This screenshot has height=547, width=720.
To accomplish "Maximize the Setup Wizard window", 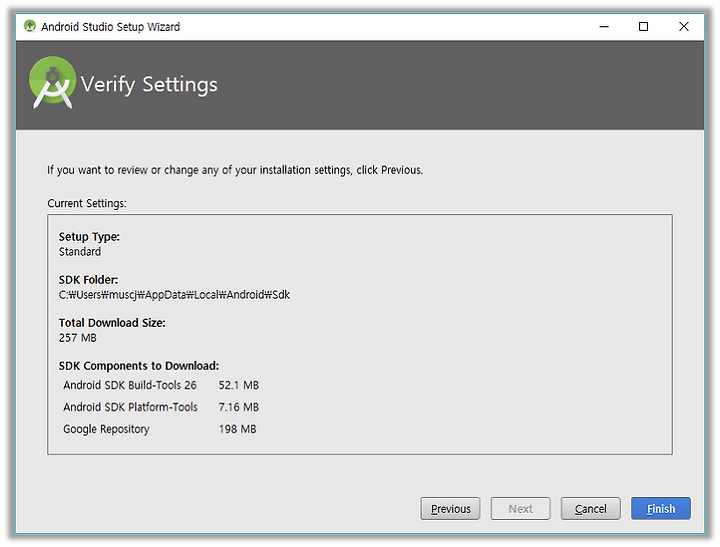I will [x=643, y=27].
